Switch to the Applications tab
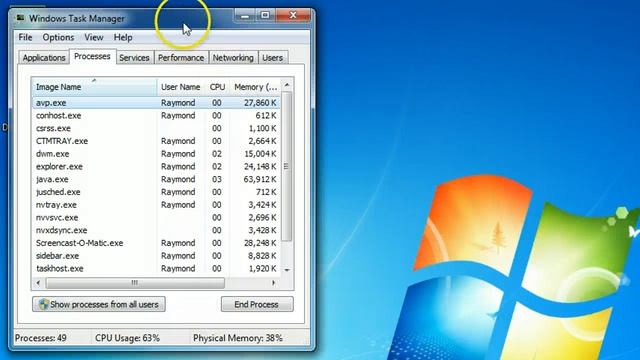The width and height of the screenshot is (640, 360). coord(44,58)
